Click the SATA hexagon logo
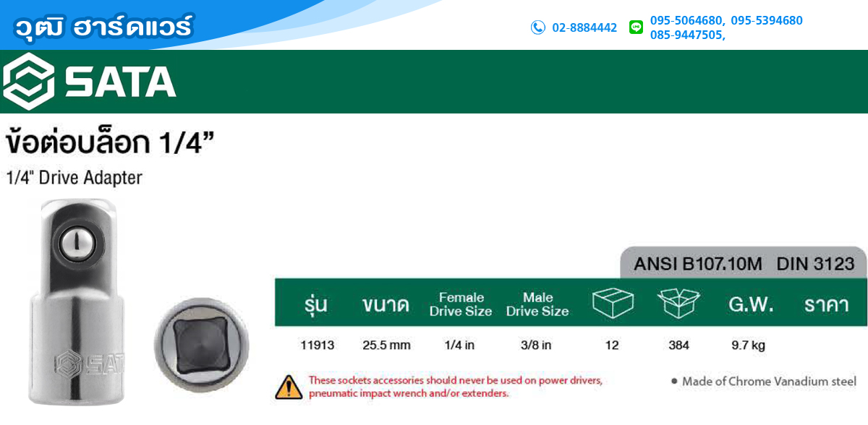The image size is (868, 425). 28,81
